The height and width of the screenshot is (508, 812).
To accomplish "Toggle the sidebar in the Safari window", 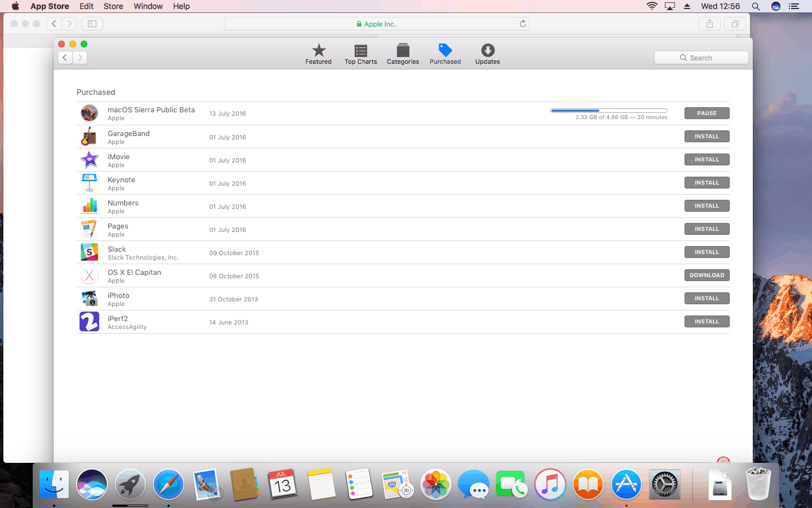I will click(92, 24).
